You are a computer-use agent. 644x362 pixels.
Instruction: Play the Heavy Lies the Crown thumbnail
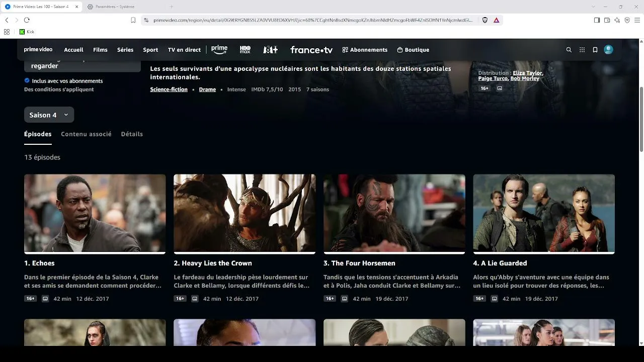coord(245,213)
